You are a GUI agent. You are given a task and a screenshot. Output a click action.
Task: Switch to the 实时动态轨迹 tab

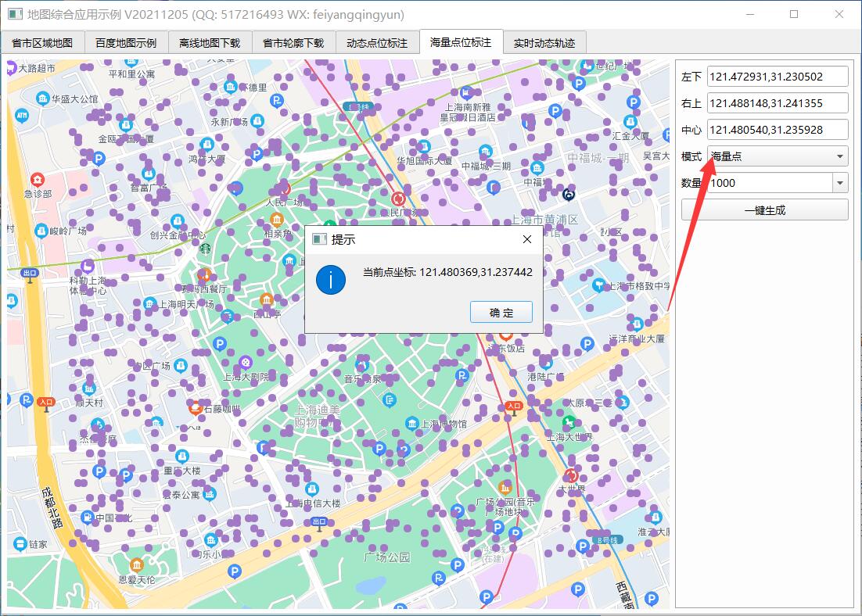pos(544,43)
